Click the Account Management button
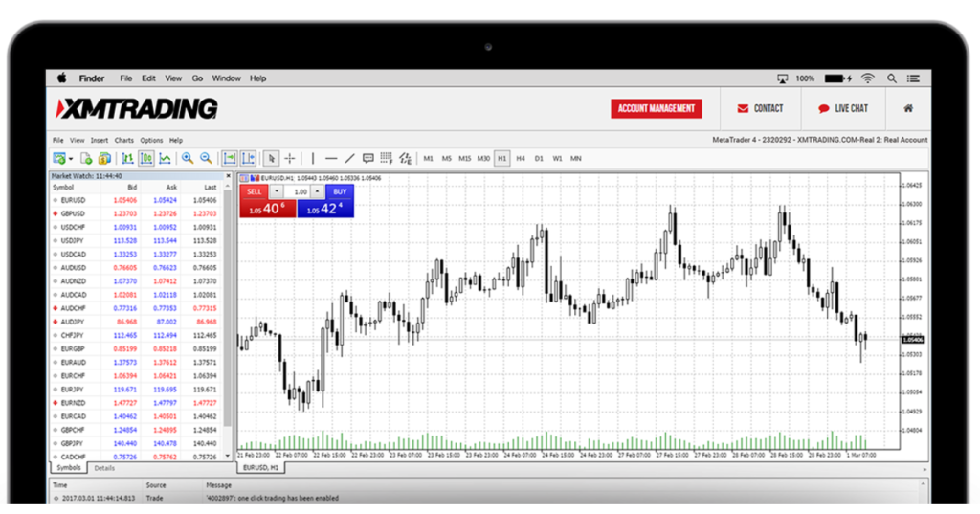The width and height of the screenshot is (980, 514). pos(657,109)
